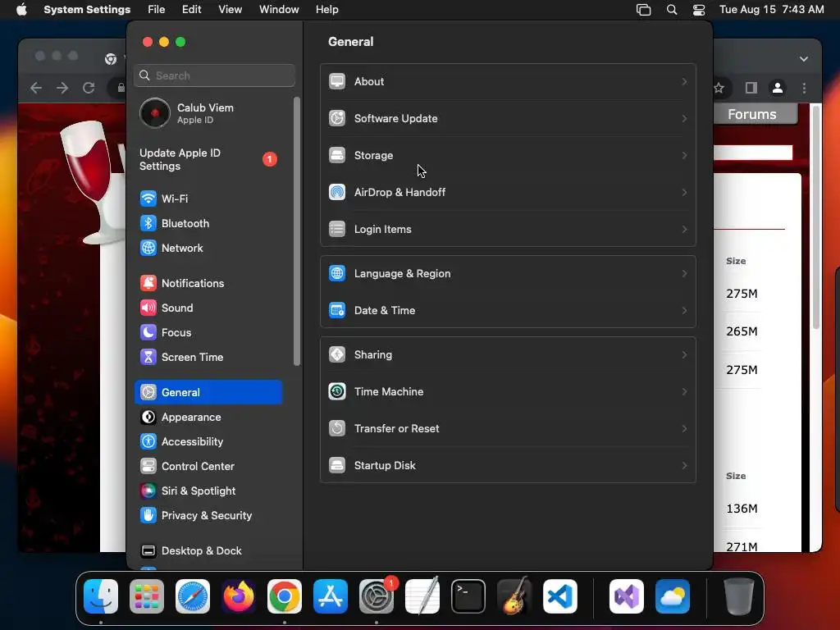Screen dimensions: 840x630
Task: Open Spotlight search in the menu bar
Action: click(672, 10)
